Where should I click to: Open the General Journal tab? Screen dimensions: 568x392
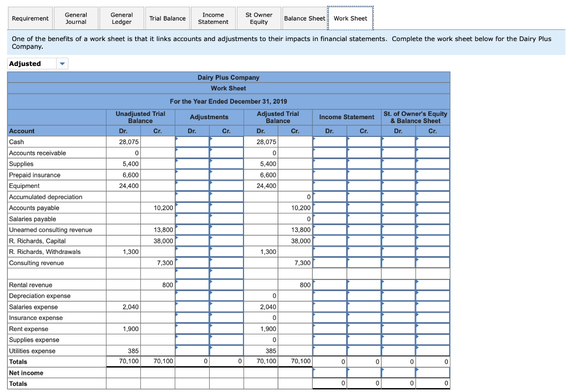pyautogui.click(x=75, y=18)
